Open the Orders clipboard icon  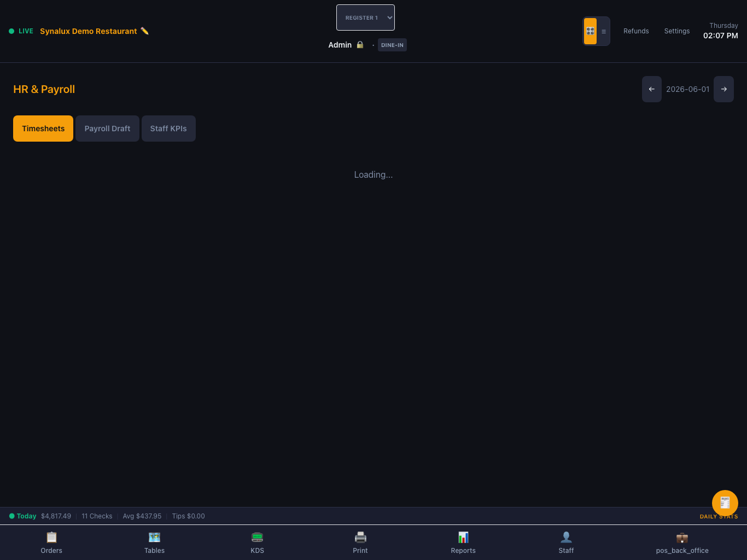tap(51, 538)
